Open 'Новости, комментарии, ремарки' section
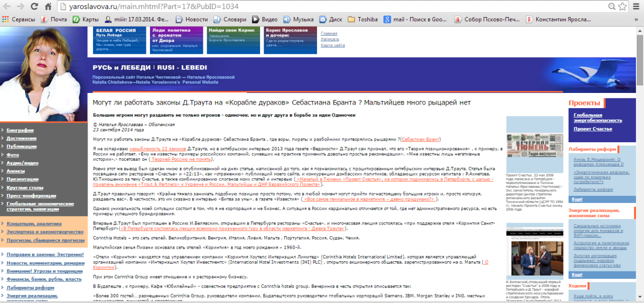 coord(46,263)
